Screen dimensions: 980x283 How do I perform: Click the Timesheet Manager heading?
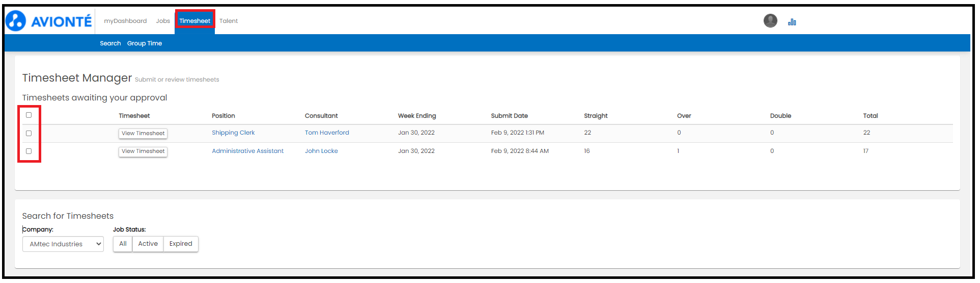pyautogui.click(x=77, y=78)
